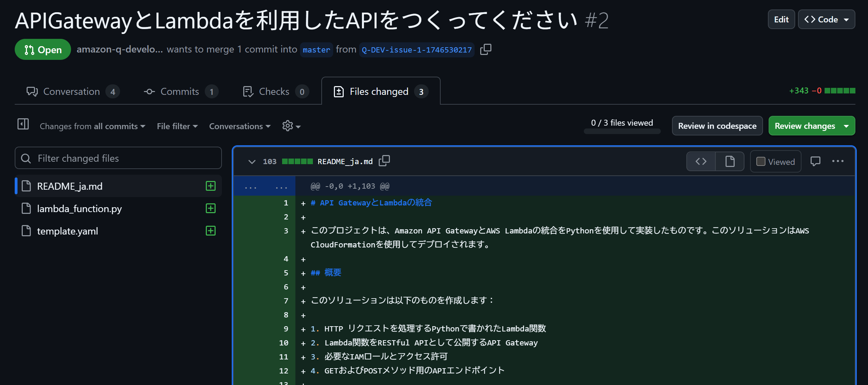This screenshot has width=868, height=385.
Task: Click the Filter changed files field
Action: click(118, 158)
